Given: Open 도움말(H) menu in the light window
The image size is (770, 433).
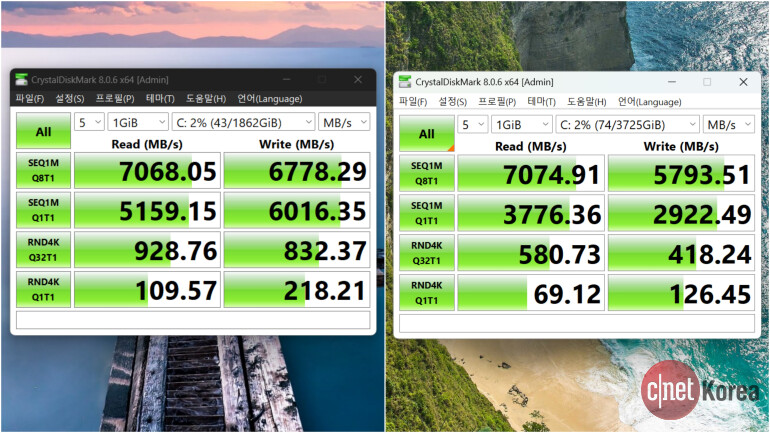Looking at the screenshot, I should tap(587, 102).
